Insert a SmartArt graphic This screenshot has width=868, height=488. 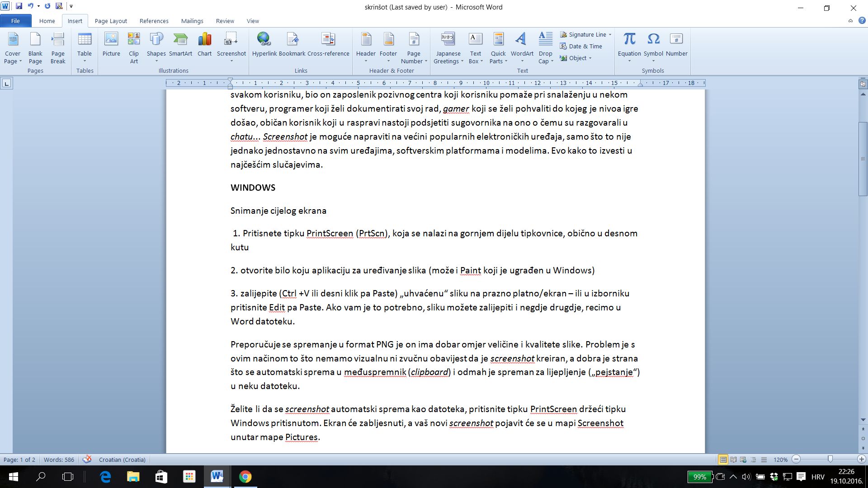(x=180, y=44)
